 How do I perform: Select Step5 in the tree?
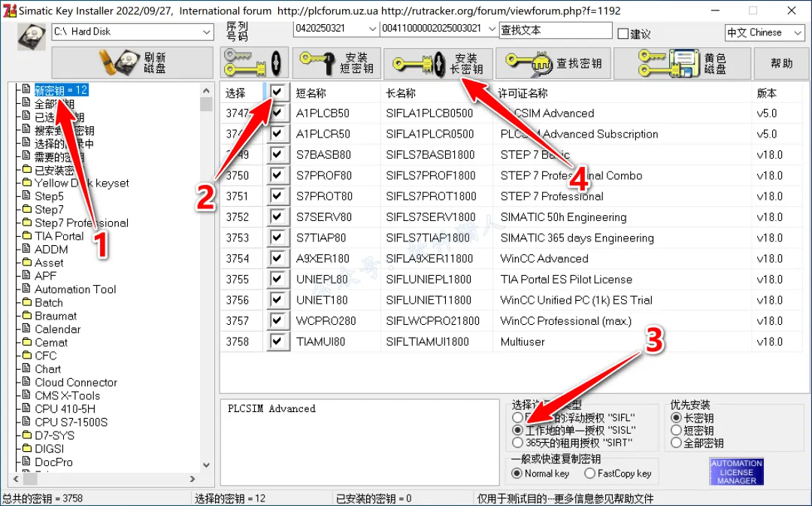click(49, 196)
